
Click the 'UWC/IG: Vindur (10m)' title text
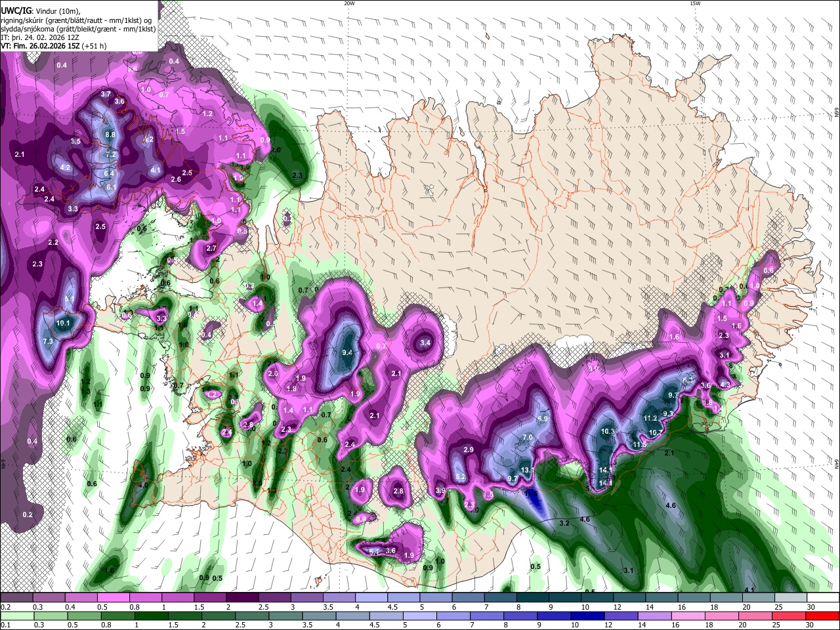[40, 10]
